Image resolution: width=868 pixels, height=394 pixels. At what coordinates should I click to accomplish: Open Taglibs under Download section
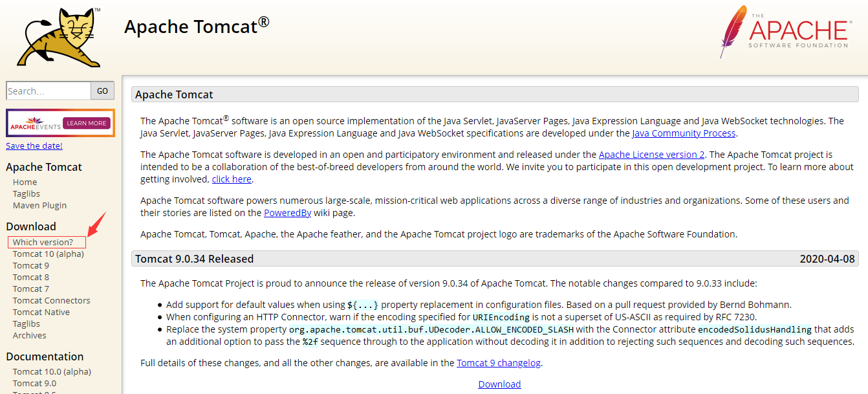point(27,324)
